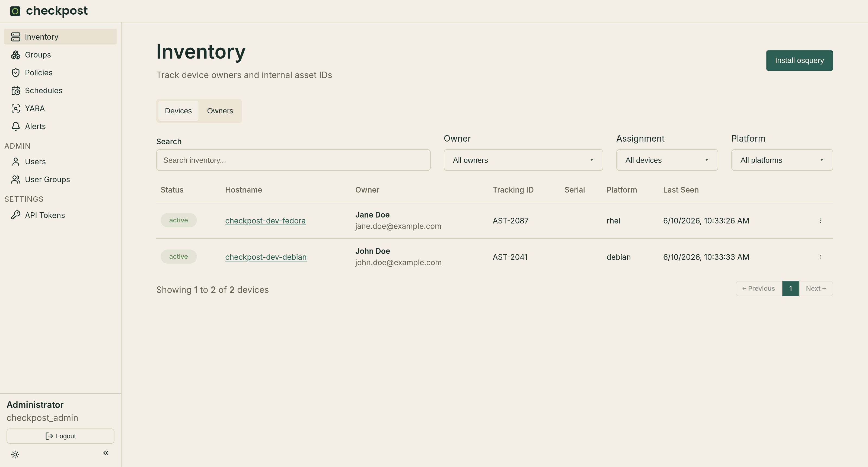Expand the Assignment filter dropdown
The image size is (868, 467).
pyautogui.click(x=667, y=160)
